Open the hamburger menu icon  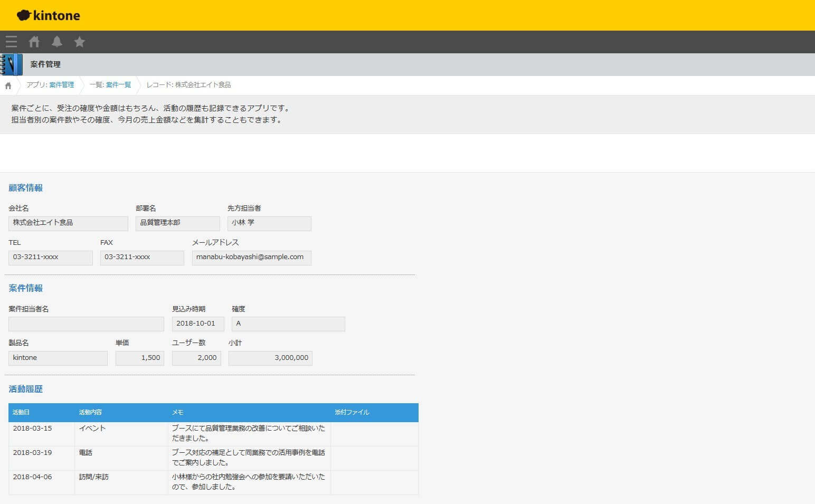11,42
